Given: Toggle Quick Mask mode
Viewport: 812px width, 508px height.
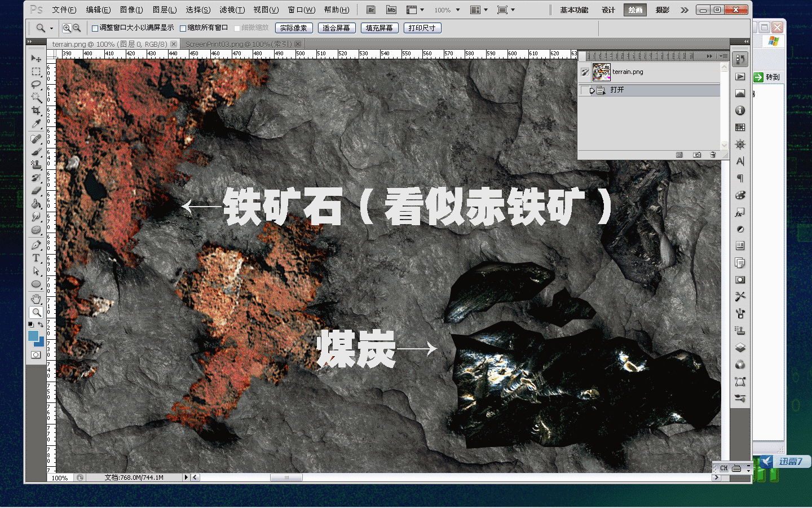Looking at the screenshot, I should click(36, 355).
